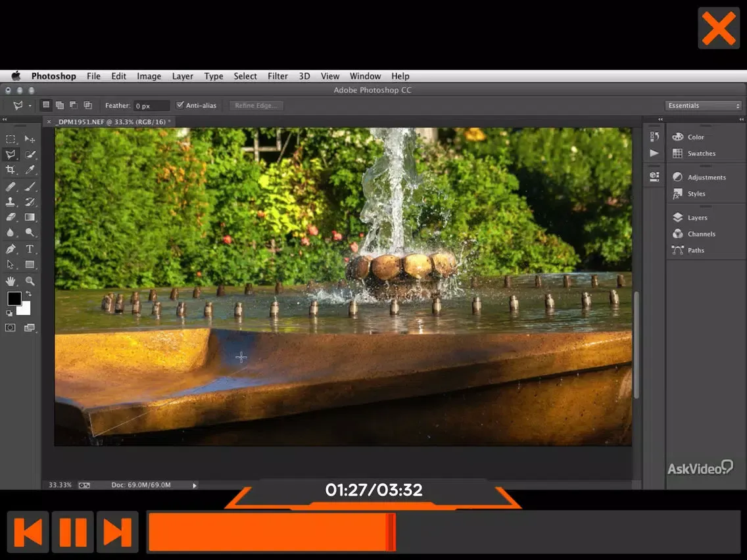Uncheck the Anti-alias checkbox

coord(180,105)
